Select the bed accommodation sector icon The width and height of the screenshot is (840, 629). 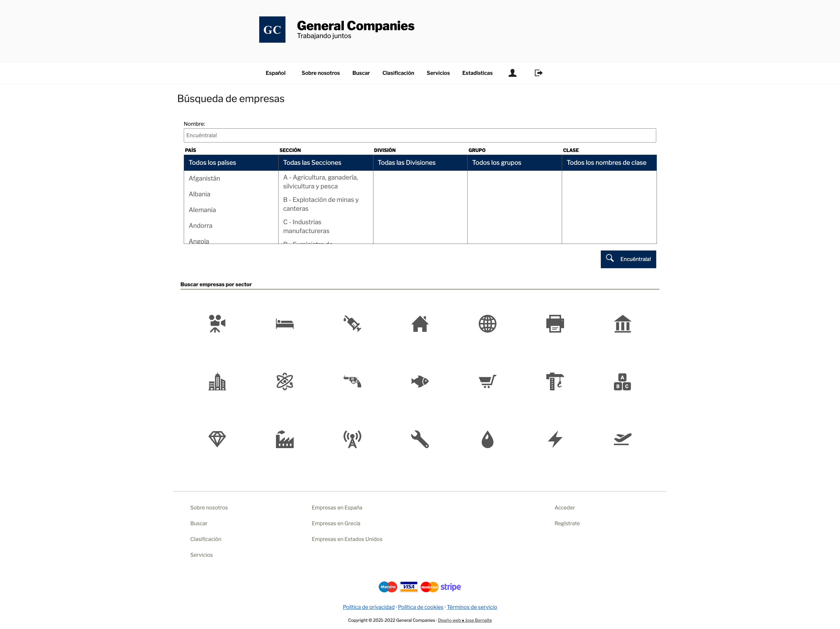click(284, 324)
